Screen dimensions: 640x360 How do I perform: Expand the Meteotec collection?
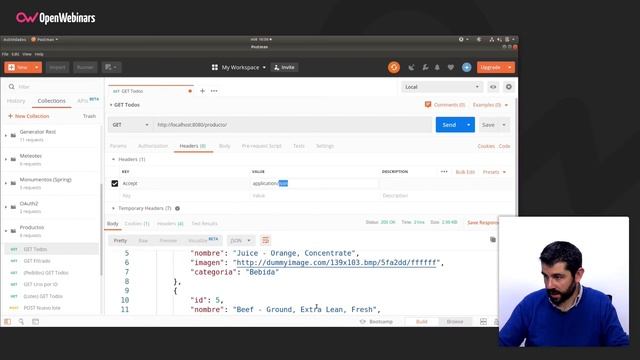pos(6,159)
